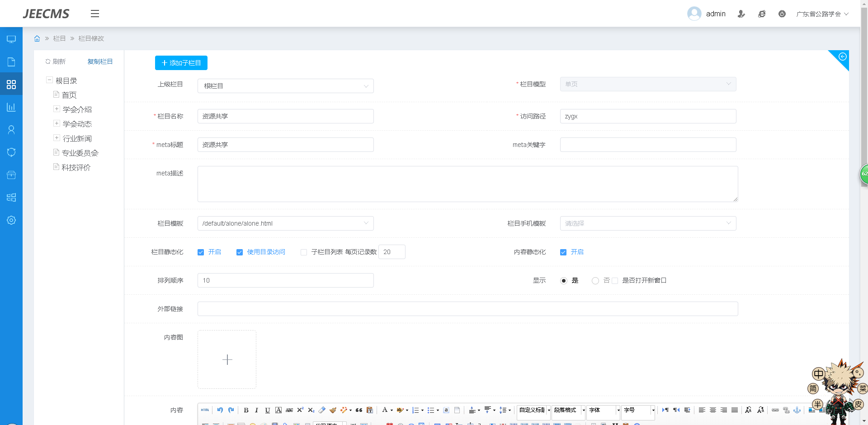Enable the 子栏目列表 checkbox

304,252
